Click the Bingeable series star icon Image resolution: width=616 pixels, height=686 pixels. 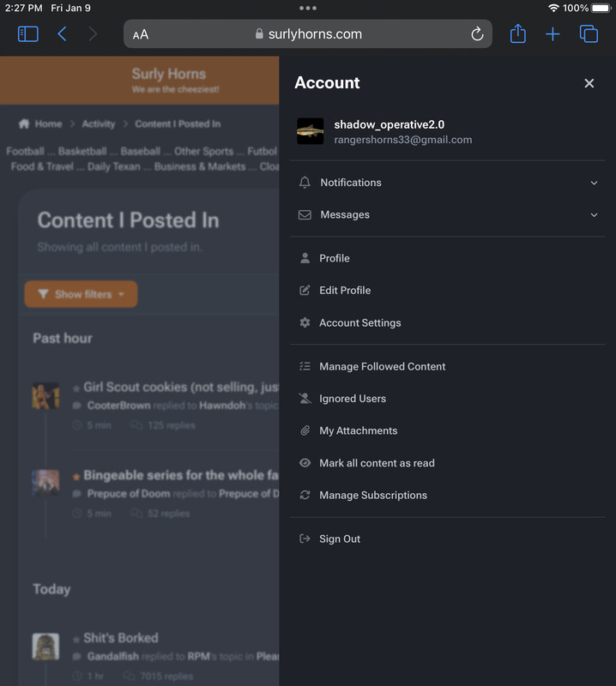click(76, 477)
